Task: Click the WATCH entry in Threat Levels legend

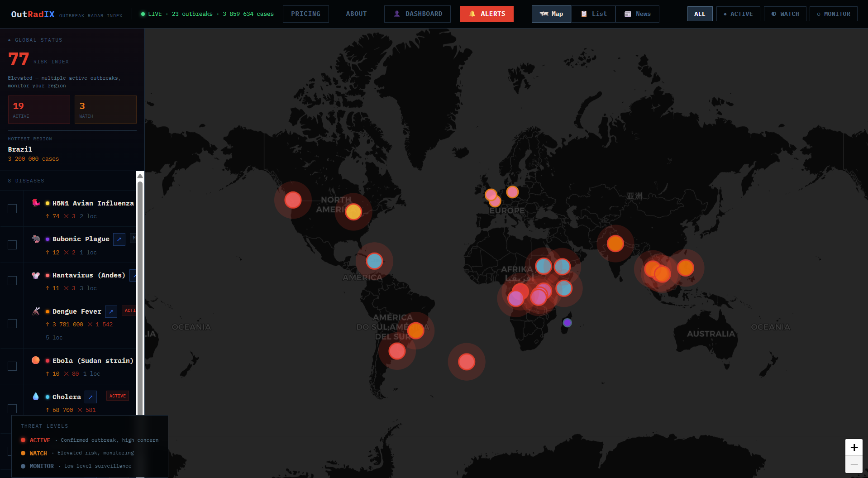Action: [77, 453]
